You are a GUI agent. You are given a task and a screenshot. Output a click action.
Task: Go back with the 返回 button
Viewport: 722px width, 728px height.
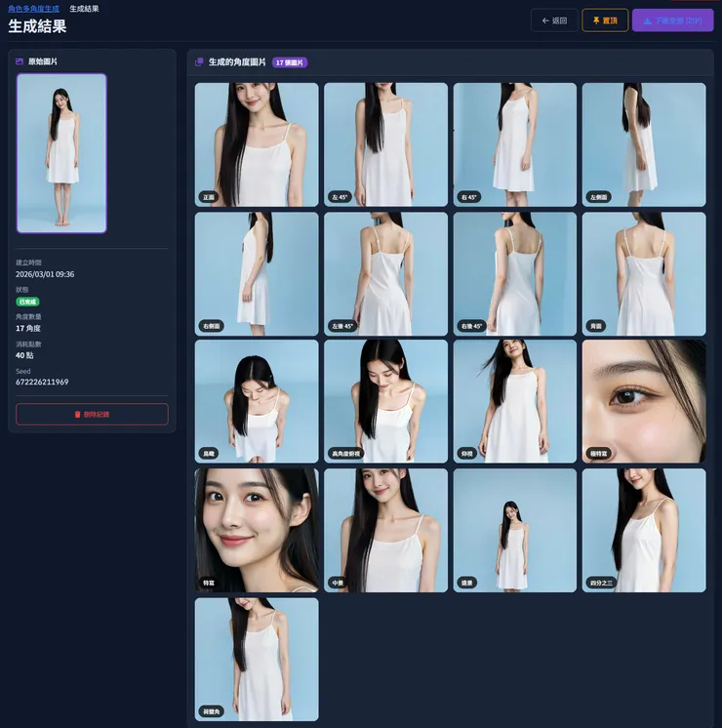click(x=554, y=20)
